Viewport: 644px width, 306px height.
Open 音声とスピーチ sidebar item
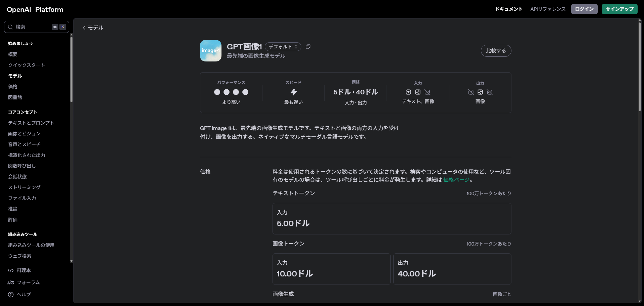pos(24,144)
